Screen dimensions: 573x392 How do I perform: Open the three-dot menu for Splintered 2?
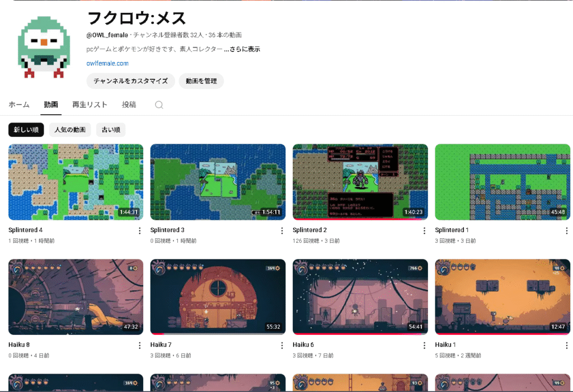(x=424, y=231)
